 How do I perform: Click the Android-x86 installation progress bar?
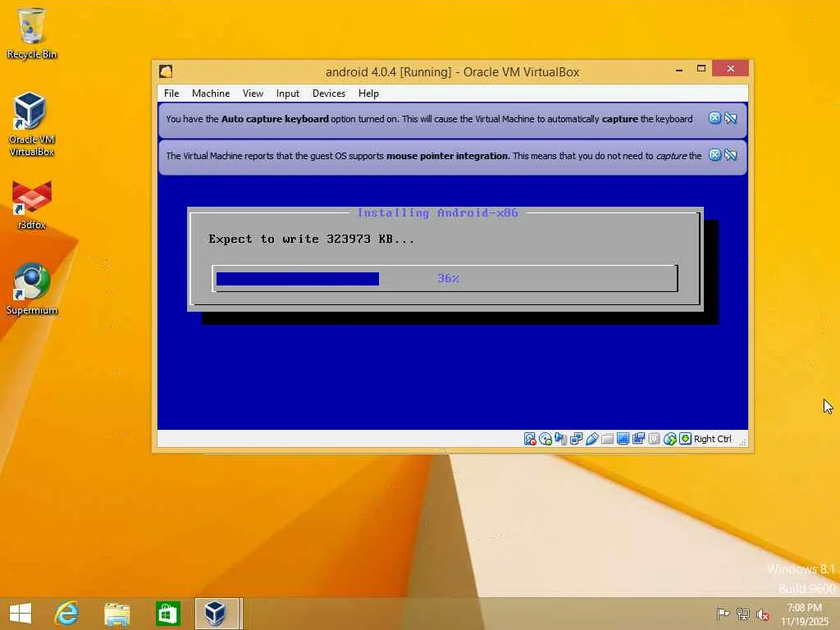tap(445, 279)
